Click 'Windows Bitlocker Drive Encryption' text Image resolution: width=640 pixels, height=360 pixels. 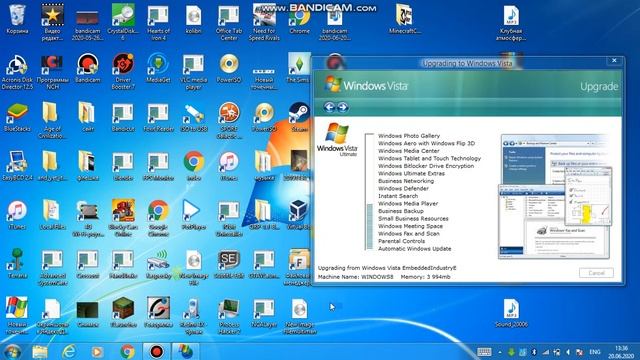(x=426, y=166)
